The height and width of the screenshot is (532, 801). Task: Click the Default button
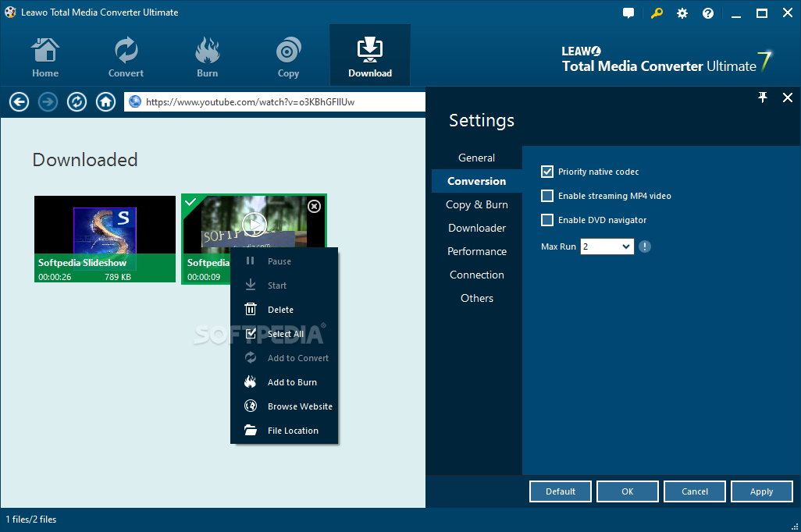click(x=561, y=491)
